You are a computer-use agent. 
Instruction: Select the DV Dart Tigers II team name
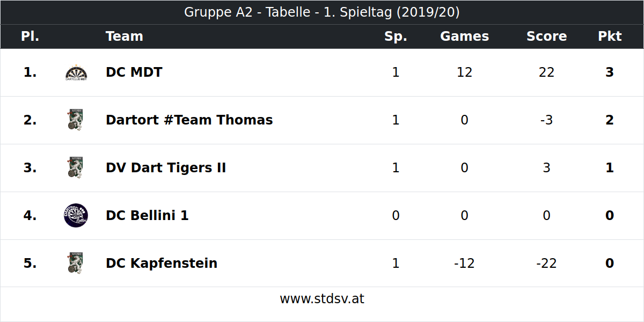click(166, 167)
